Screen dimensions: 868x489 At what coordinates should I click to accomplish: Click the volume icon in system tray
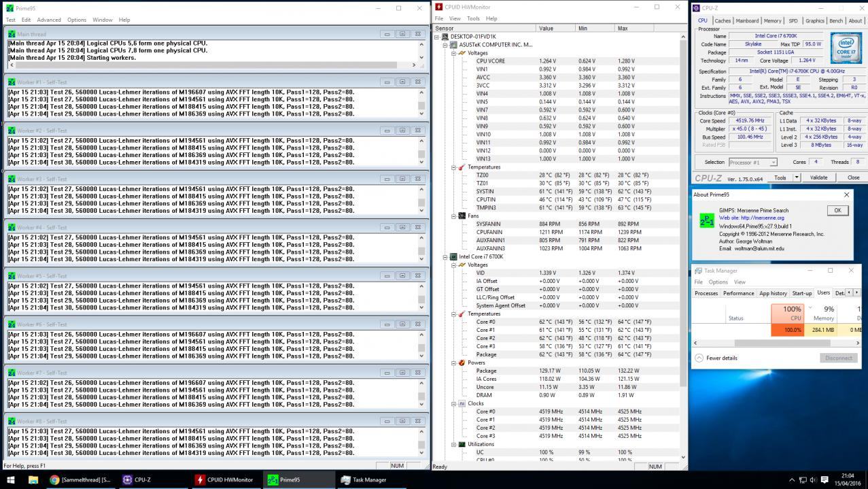814,479
